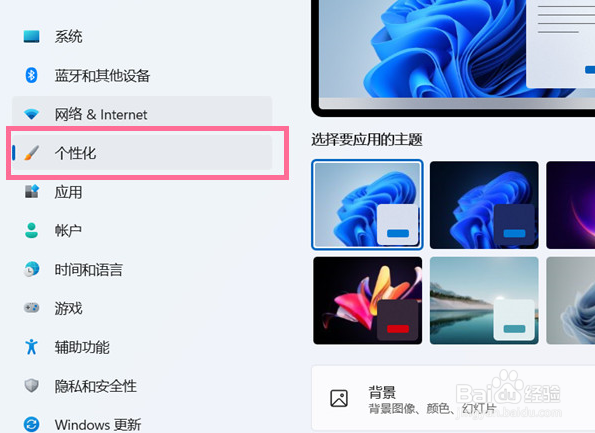
Task: Choose the colorful flower dark theme
Action: pos(367,301)
